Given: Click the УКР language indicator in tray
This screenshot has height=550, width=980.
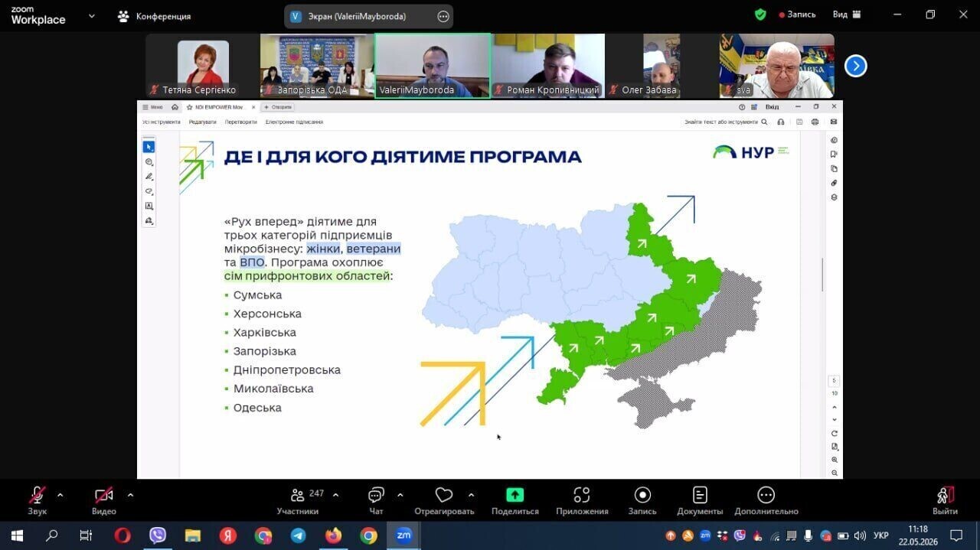Looking at the screenshot, I should click(881, 535).
